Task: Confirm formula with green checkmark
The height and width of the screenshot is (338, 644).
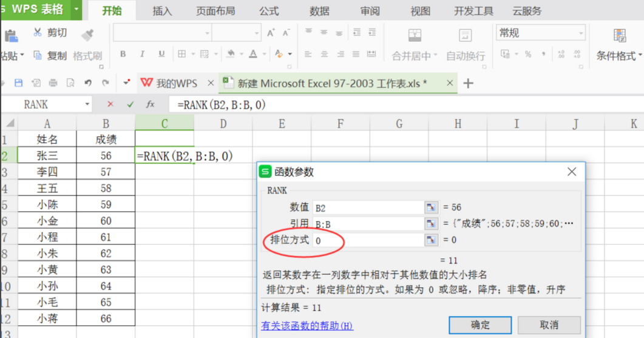Action: [x=130, y=104]
